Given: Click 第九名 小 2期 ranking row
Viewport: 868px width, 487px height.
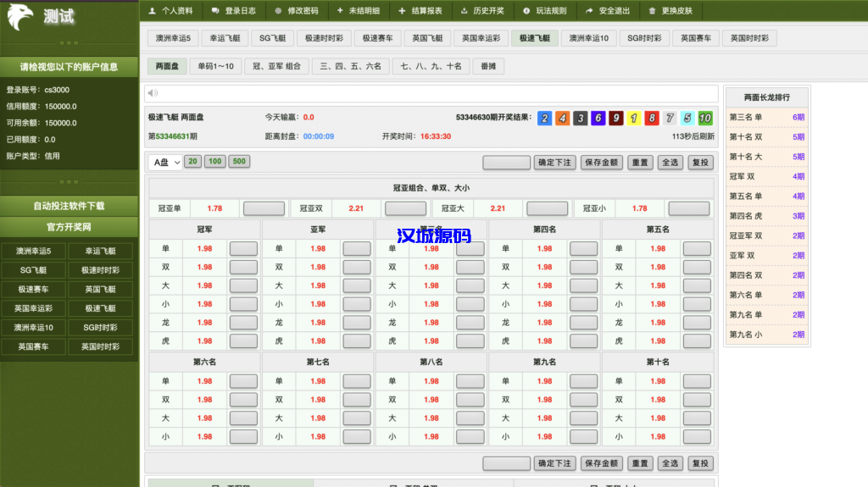Looking at the screenshot, I should click(766, 335).
